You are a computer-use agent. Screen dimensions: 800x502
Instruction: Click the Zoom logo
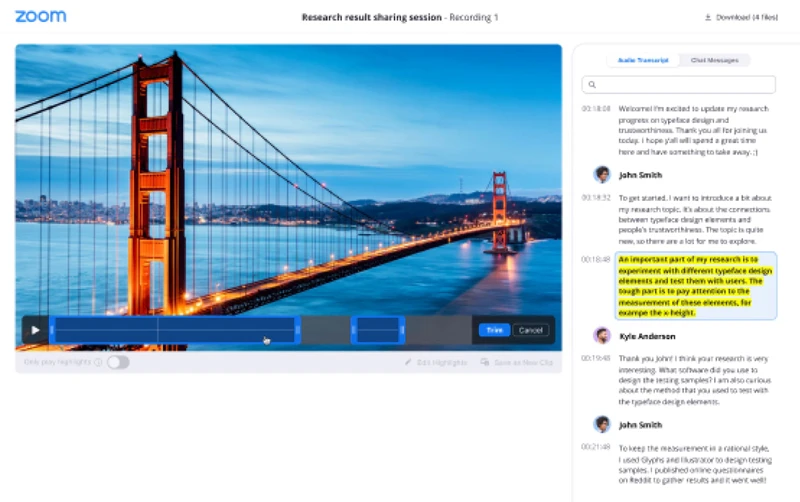tap(41, 17)
